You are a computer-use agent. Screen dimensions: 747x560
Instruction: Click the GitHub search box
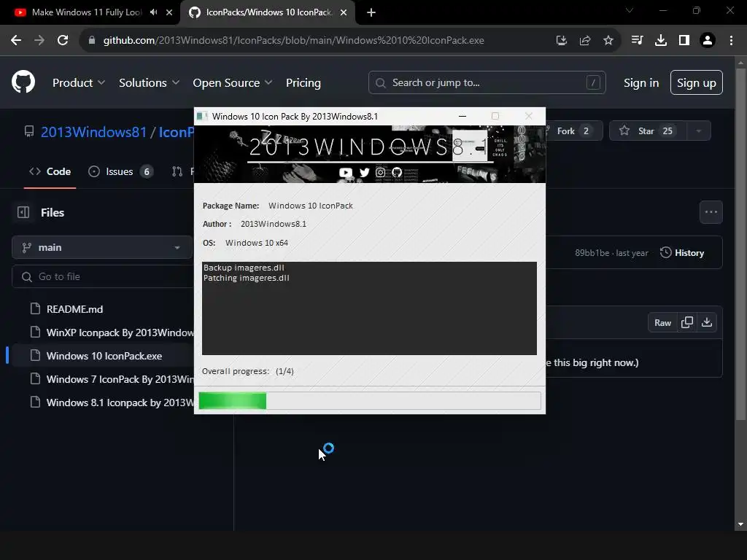[x=487, y=83]
